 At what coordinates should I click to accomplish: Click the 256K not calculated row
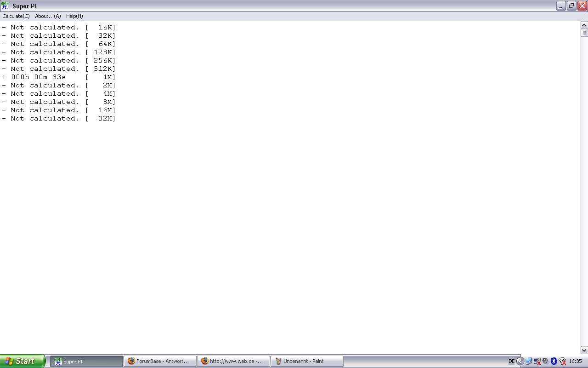click(59, 60)
